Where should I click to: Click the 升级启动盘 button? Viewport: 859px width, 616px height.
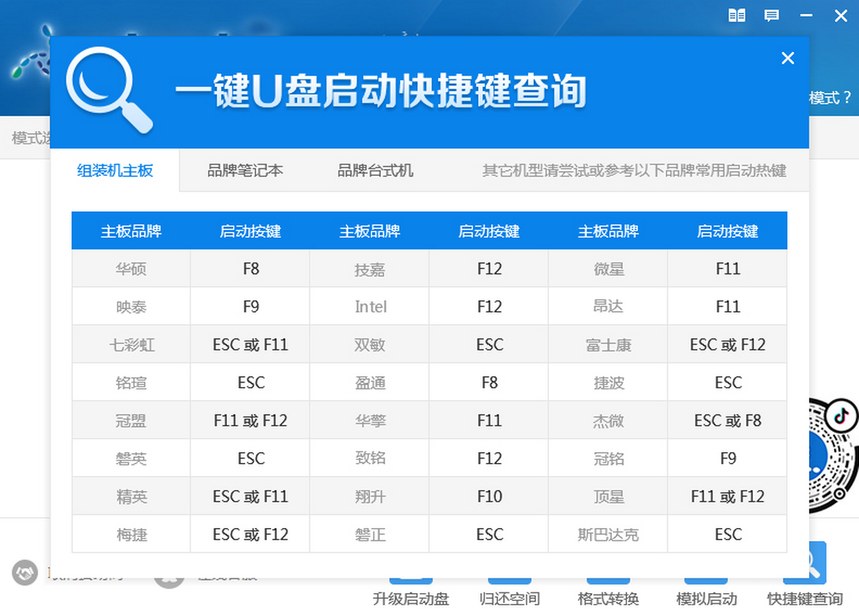(410, 598)
